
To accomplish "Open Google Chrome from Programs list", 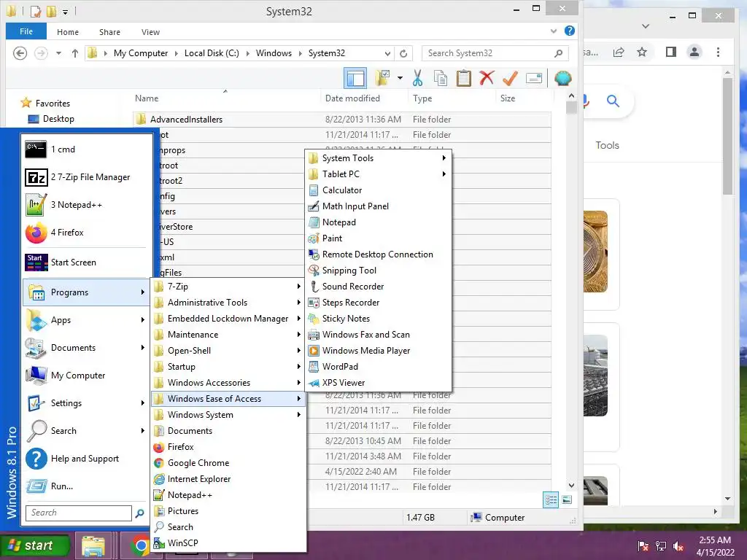I will (x=228, y=463).
